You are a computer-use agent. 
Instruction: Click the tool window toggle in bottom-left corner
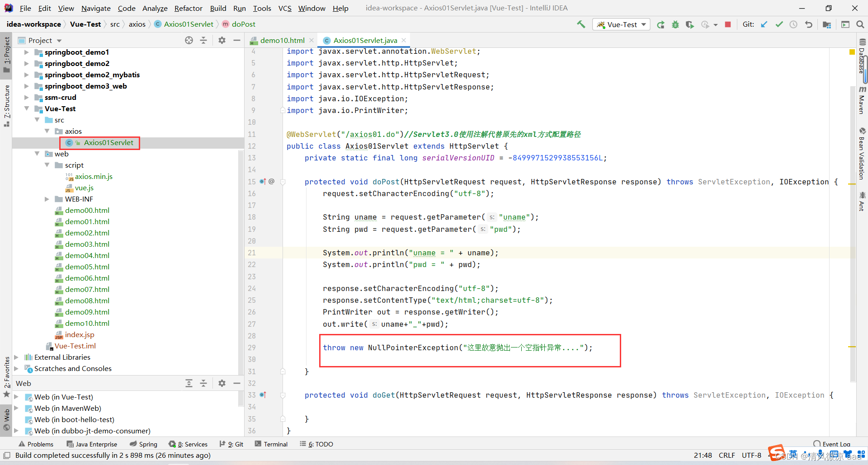[x=7, y=456]
